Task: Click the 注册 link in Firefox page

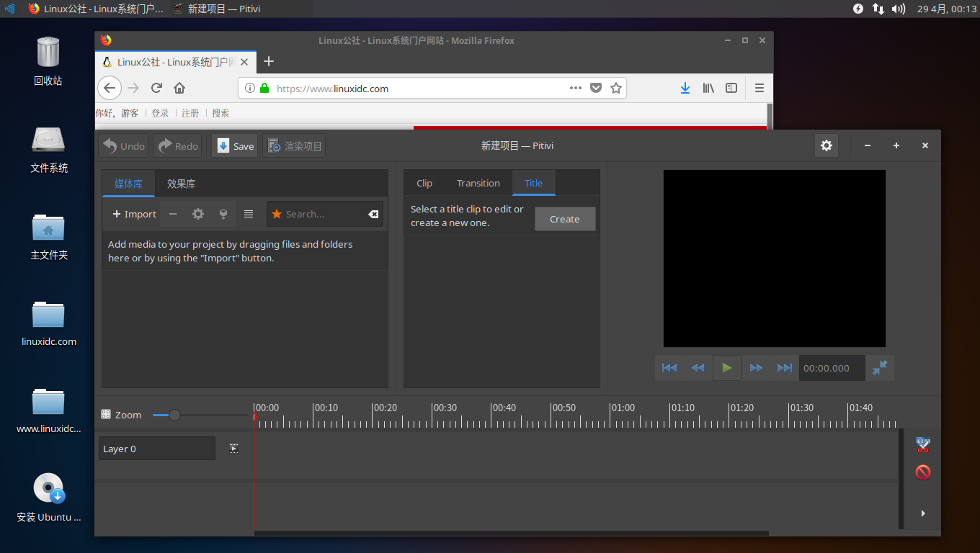Action: 190,113
